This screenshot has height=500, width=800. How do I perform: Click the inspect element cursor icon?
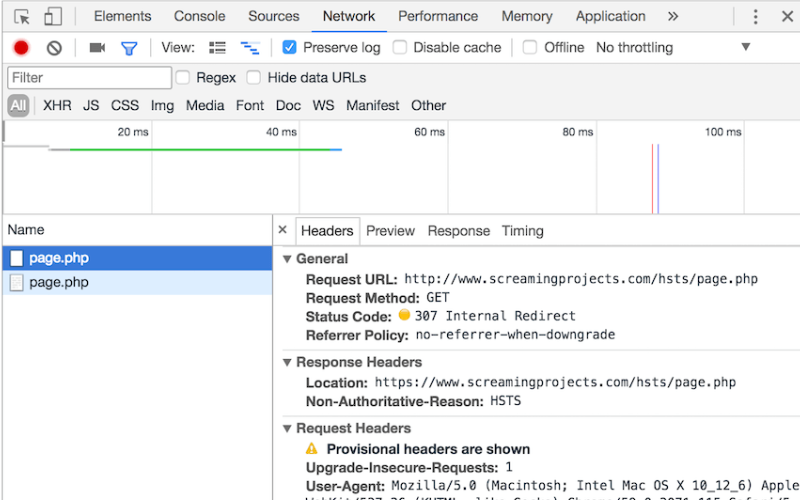[22, 17]
